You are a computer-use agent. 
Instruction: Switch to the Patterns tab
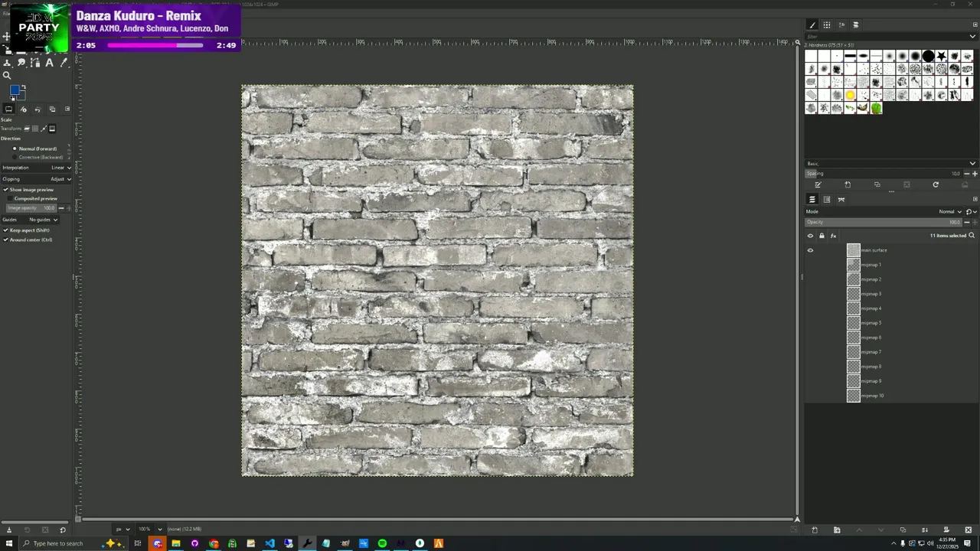pos(827,25)
